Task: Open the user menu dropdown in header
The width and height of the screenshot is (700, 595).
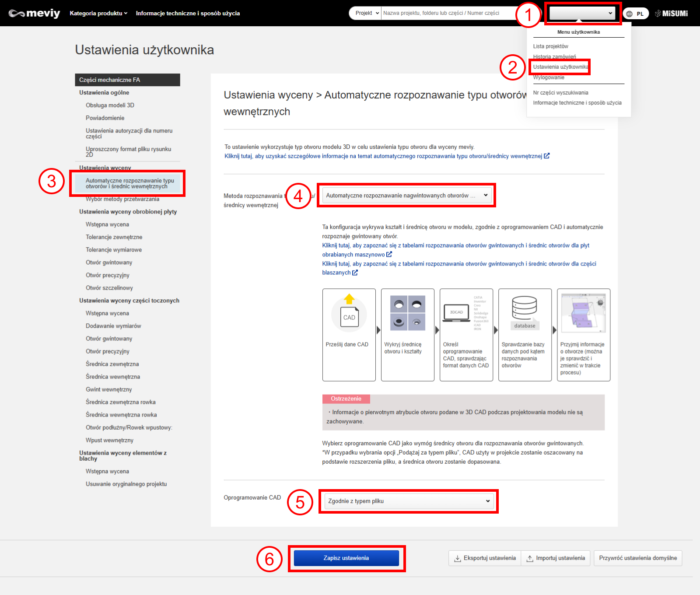Action: (x=581, y=13)
